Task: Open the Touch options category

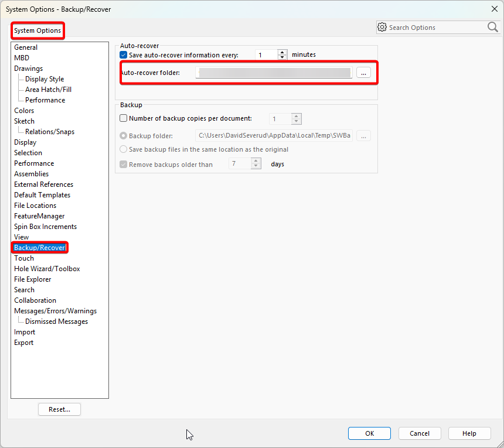Action: pyautogui.click(x=24, y=258)
